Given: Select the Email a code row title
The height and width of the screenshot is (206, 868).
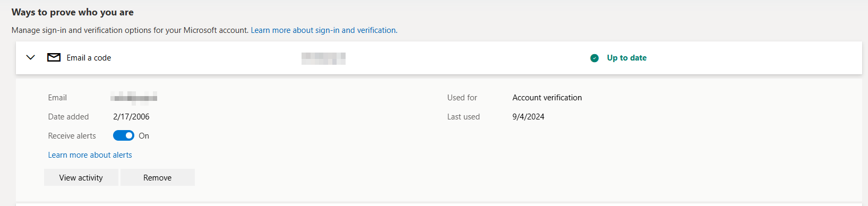Looking at the screenshot, I should [89, 58].
